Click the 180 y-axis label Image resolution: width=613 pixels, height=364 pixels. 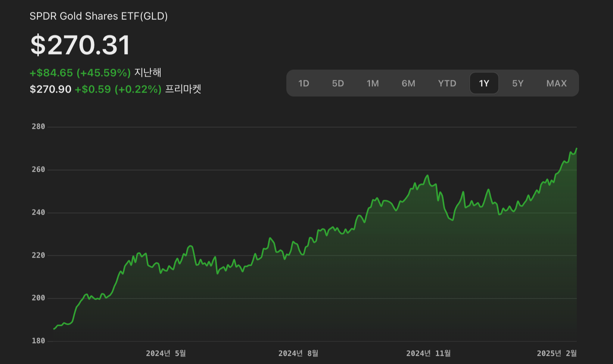(38, 341)
